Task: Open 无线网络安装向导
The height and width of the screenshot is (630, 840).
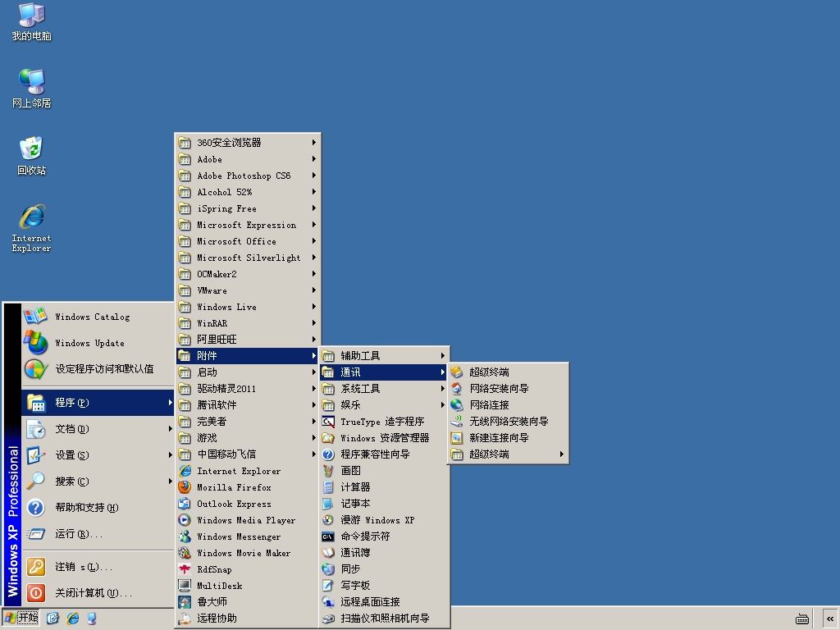Action: 508,422
